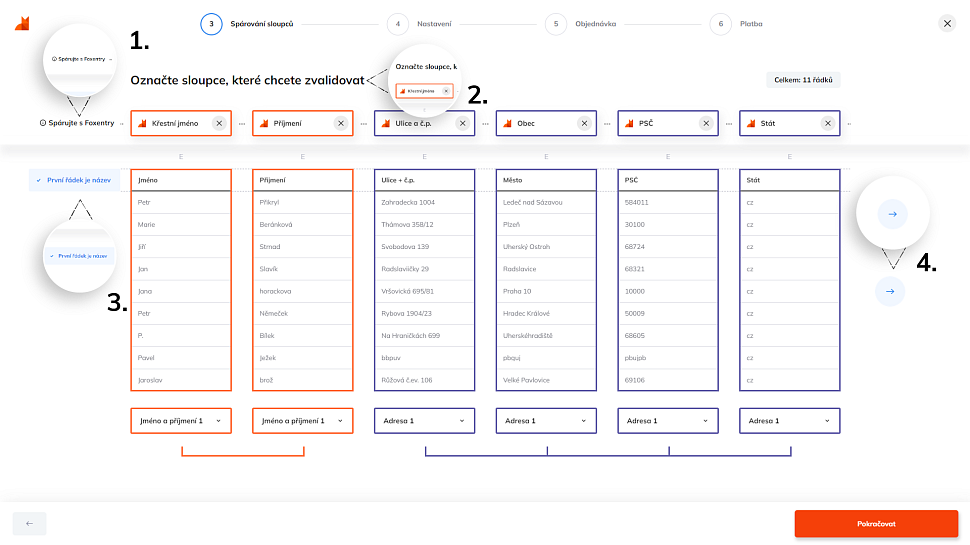
Task: Go to step 4 Nastavení
Action: coord(398,23)
